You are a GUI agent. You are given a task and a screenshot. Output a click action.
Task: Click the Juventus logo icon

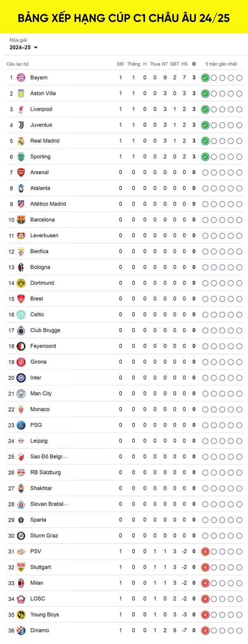click(21, 125)
